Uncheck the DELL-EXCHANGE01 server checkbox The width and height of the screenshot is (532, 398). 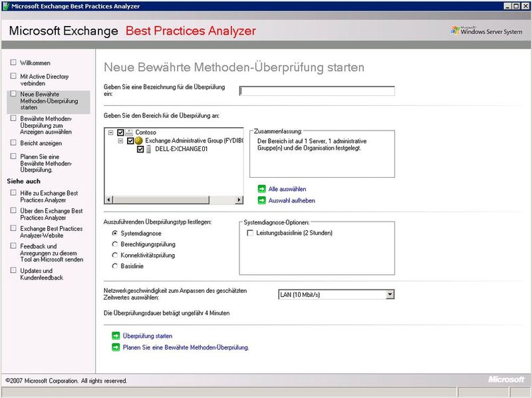pyautogui.click(x=140, y=148)
